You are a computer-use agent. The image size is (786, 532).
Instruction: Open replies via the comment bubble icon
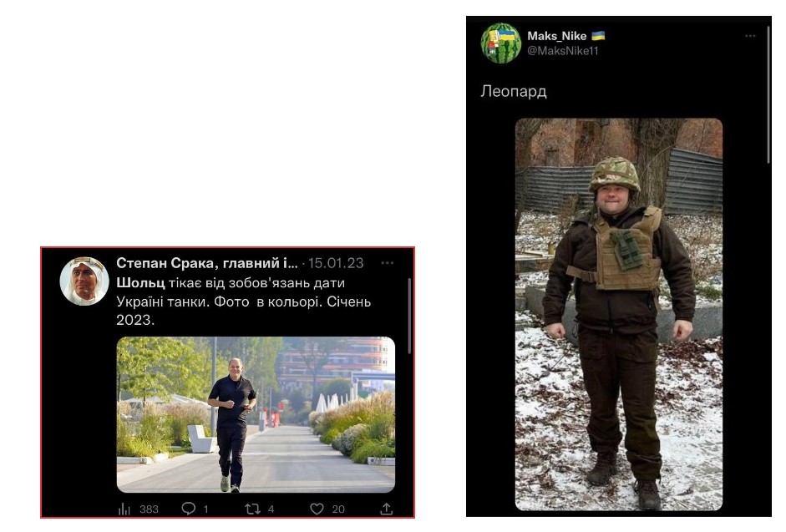click(188, 509)
